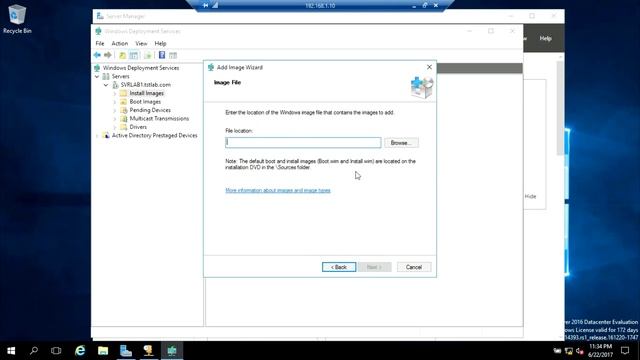Click the Browse... button

point(401,143)
